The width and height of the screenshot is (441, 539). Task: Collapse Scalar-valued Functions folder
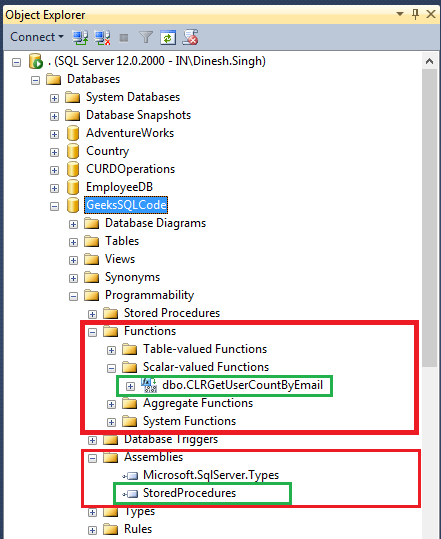pyautogui.click(x=111, y=368)
